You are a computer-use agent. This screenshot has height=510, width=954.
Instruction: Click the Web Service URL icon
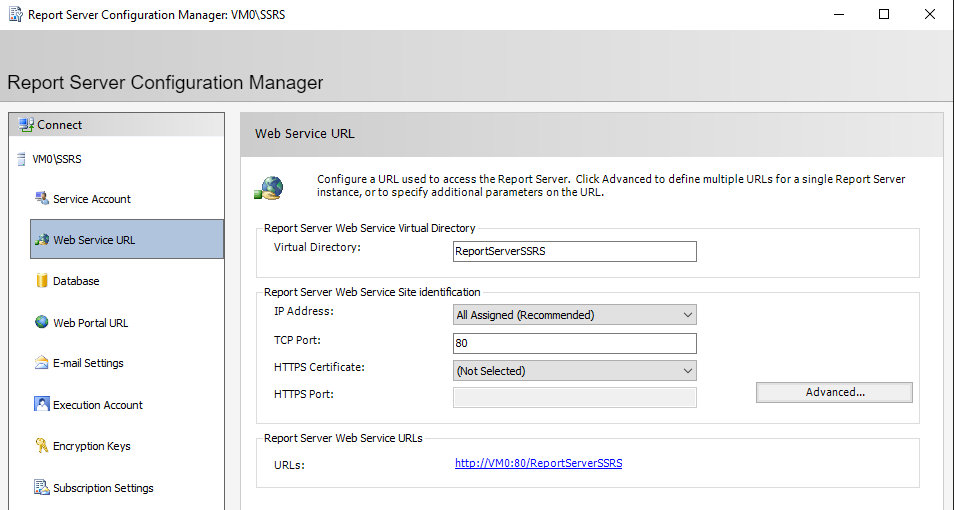[x=41, y=240]
